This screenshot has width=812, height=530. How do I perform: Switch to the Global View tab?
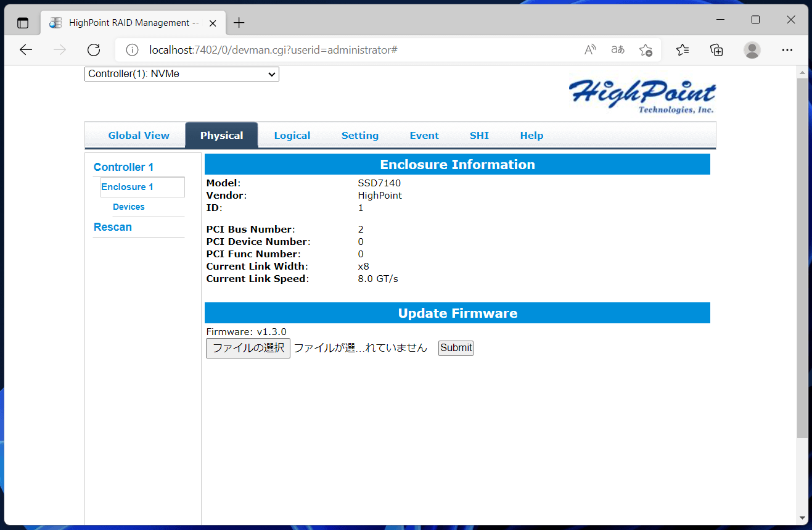point(139,136)
